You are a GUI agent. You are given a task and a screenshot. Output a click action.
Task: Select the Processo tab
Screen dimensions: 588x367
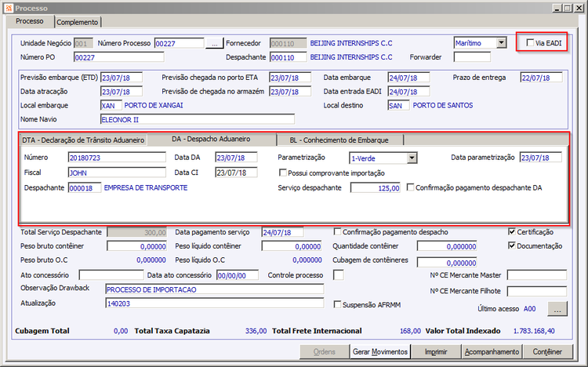30,21
